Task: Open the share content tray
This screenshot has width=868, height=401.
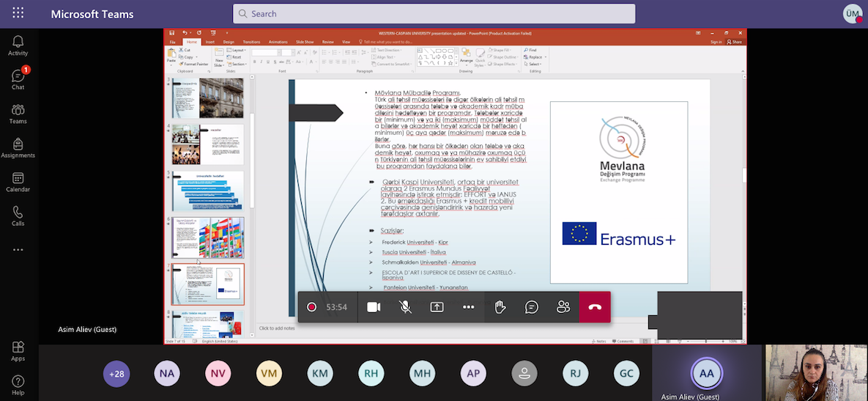Action: coord(437,307)
